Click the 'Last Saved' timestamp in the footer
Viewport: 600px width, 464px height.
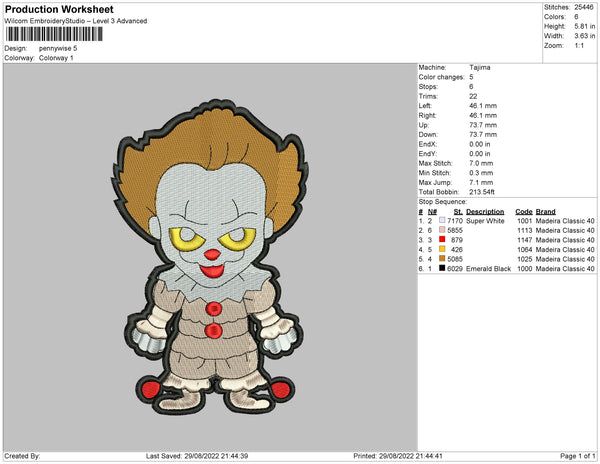tap(197, 456)
